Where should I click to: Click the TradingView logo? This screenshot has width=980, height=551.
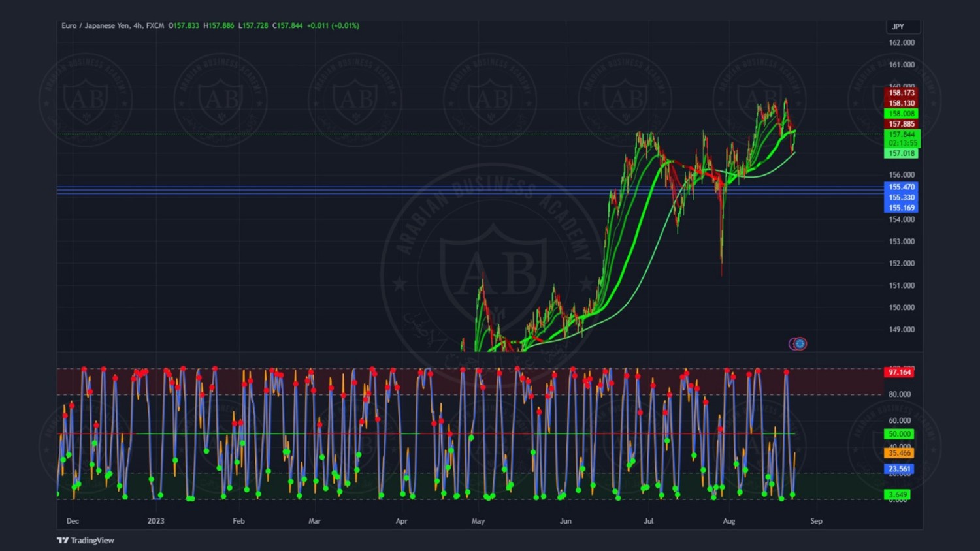(x=63, y=540)
